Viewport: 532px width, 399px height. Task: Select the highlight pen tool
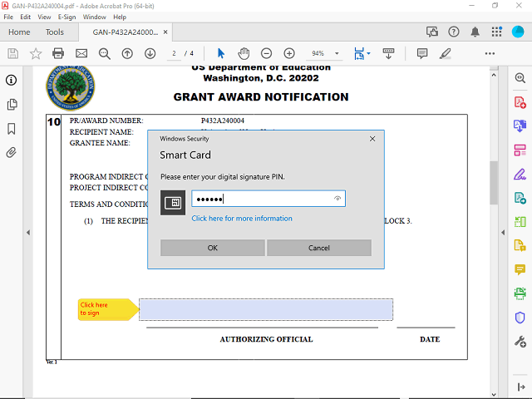[x=446, y=53]
